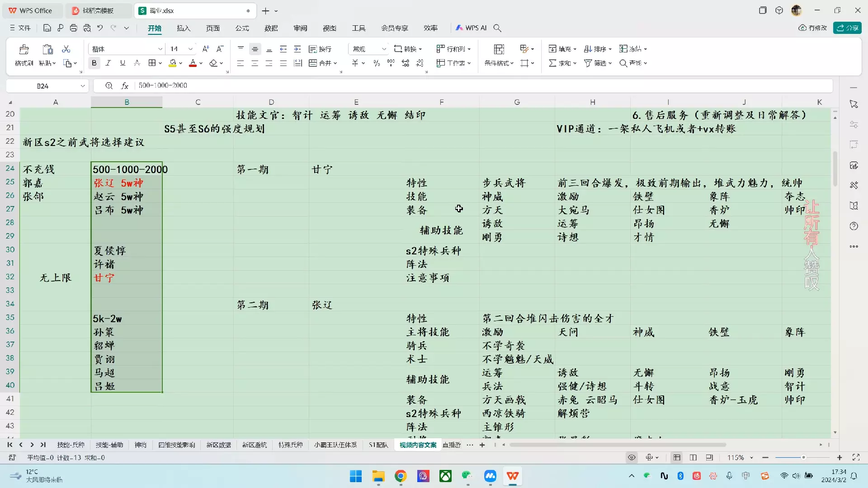Toggle bold formatting button
Screen dimensions: 868x488
tap(94, 63)
